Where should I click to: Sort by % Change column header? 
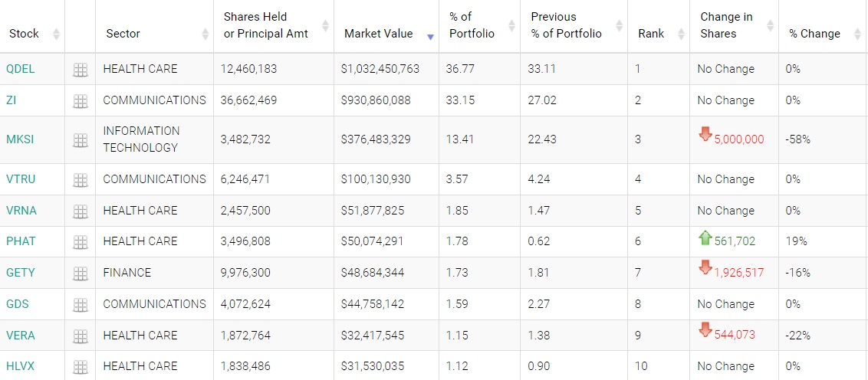pyautogui.click(x=814, y=34)
